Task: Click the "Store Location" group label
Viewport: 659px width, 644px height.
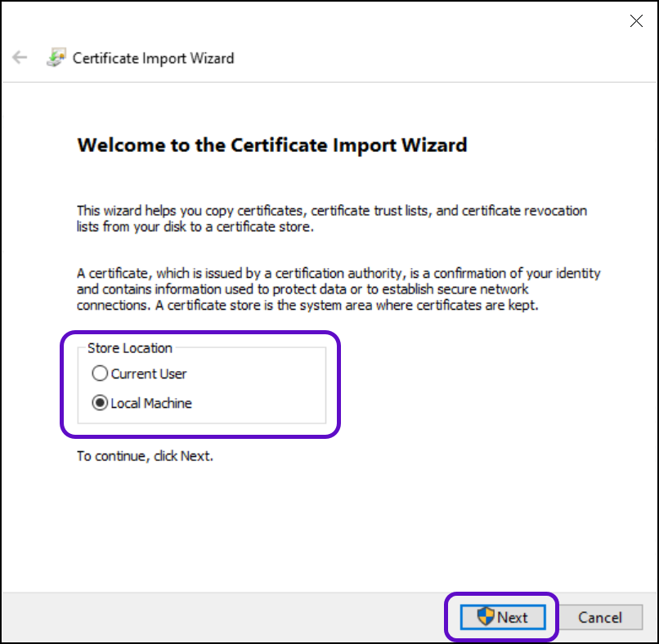Action: pos(129,348)
